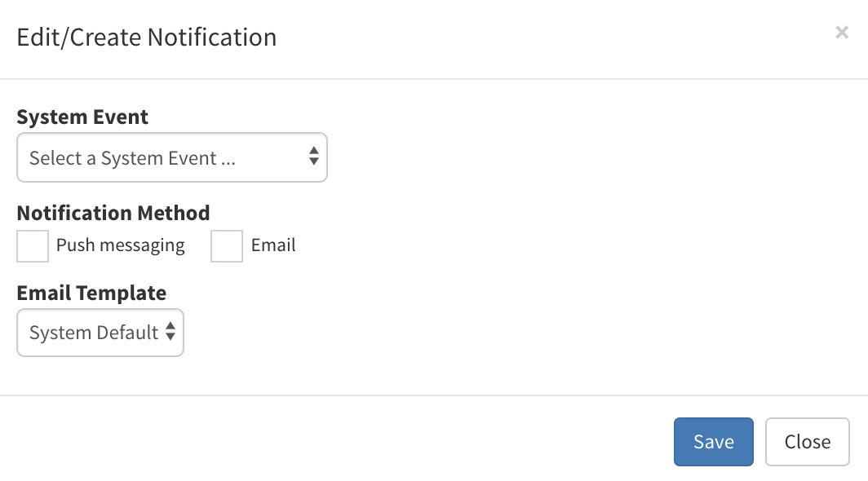
Task: Click the Notification Method heading
Action: (113, 213)
